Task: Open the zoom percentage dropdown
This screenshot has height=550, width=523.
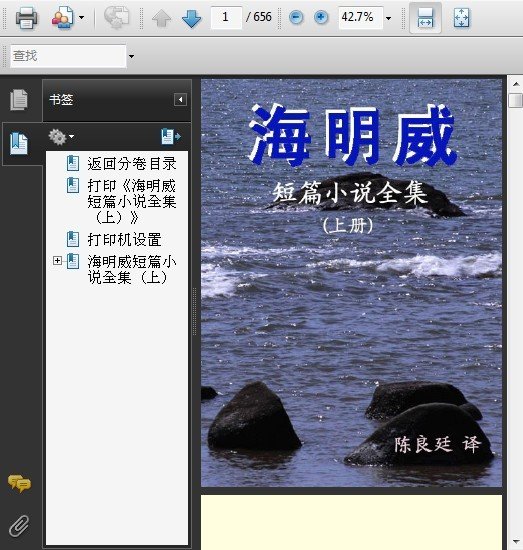Action: (x=388, y=18)
